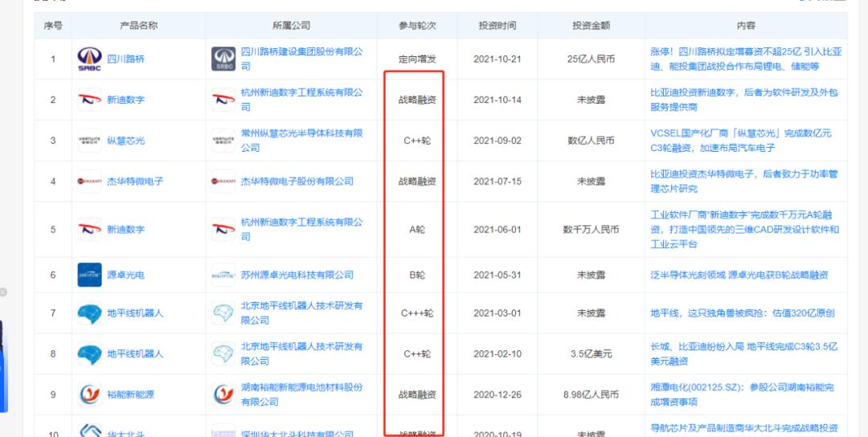Open 杰华特微电子股份有限公司 company link

(x=297, y=182)
